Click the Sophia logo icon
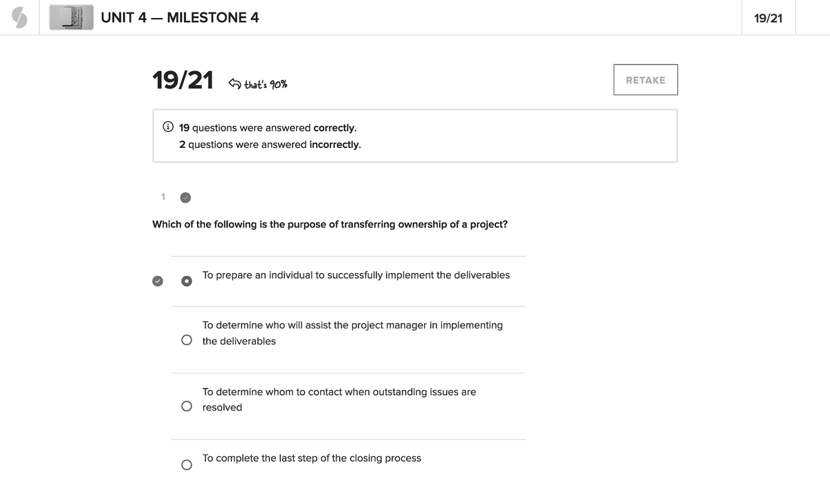 click(19, 17)
